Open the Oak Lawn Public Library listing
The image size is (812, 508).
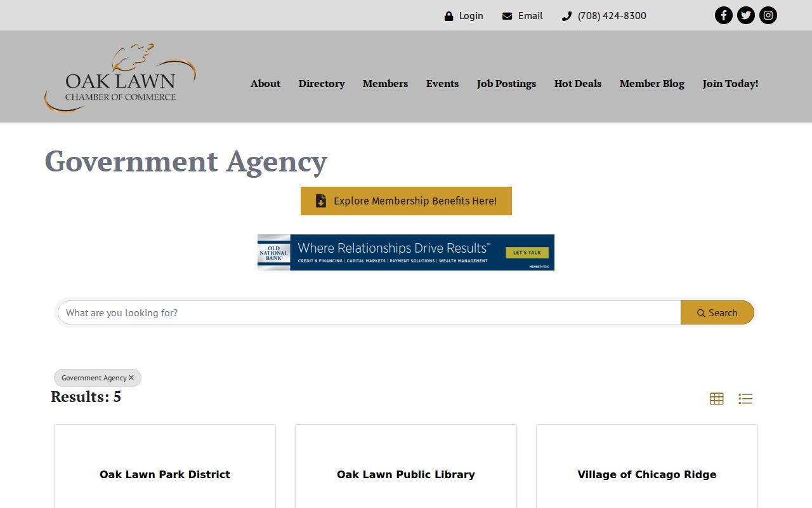406,474
